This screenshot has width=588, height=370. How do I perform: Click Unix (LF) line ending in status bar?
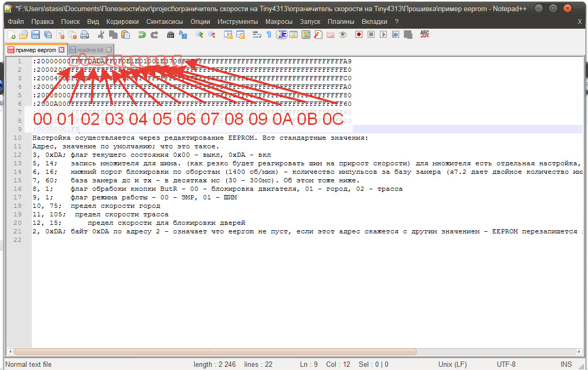pos(452,364)
